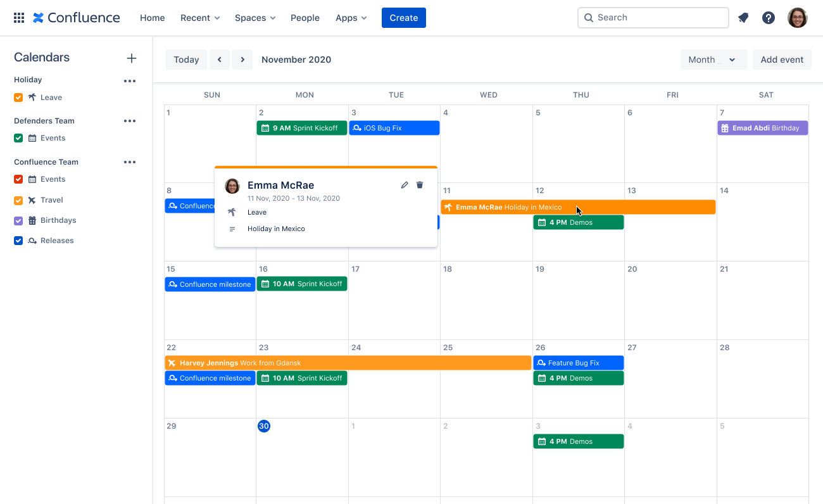This screenshot has height=504, width=823.
Task: Click the Confluence logo
Action: (x=76, y=17)
